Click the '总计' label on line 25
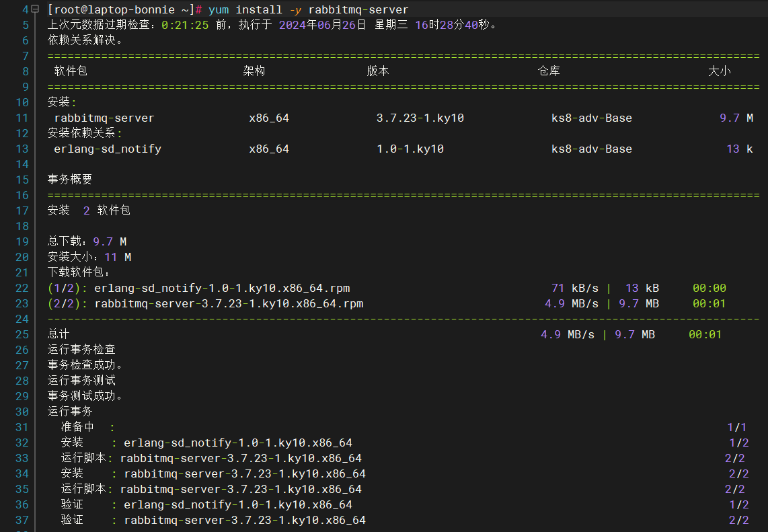Viewport: 768px width, 532px height. (59, 334)
